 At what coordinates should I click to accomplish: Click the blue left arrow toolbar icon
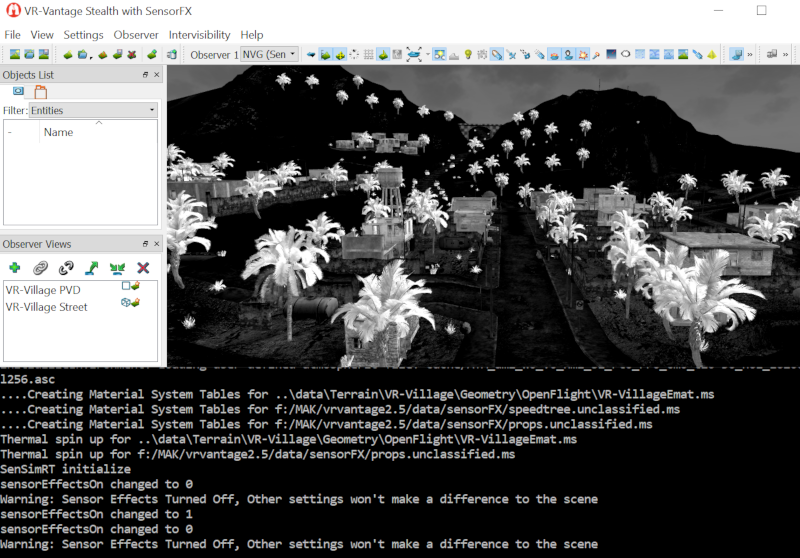point(311,54)
